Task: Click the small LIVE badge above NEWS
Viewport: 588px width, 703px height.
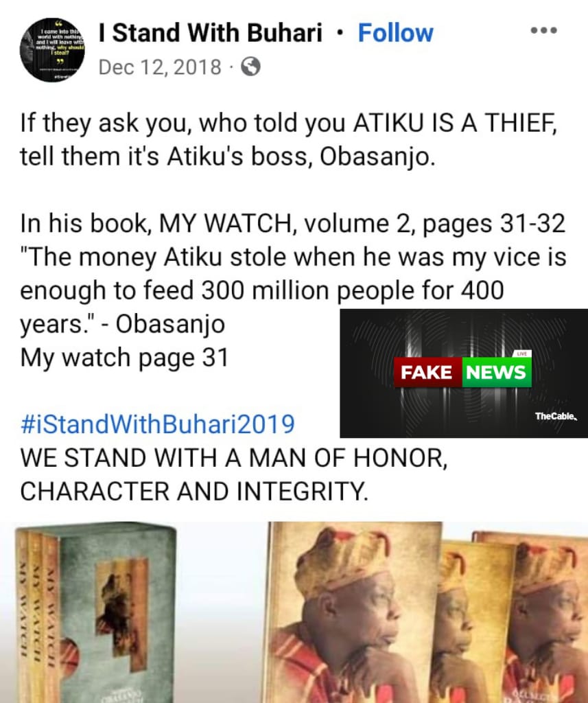Action: pyautogui.click(x=521, y=354)
